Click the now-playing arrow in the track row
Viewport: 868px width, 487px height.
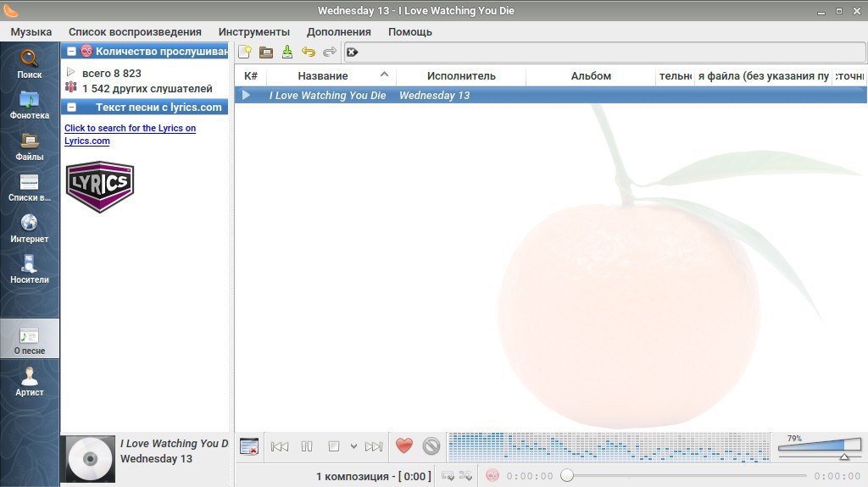pos(247,95)
